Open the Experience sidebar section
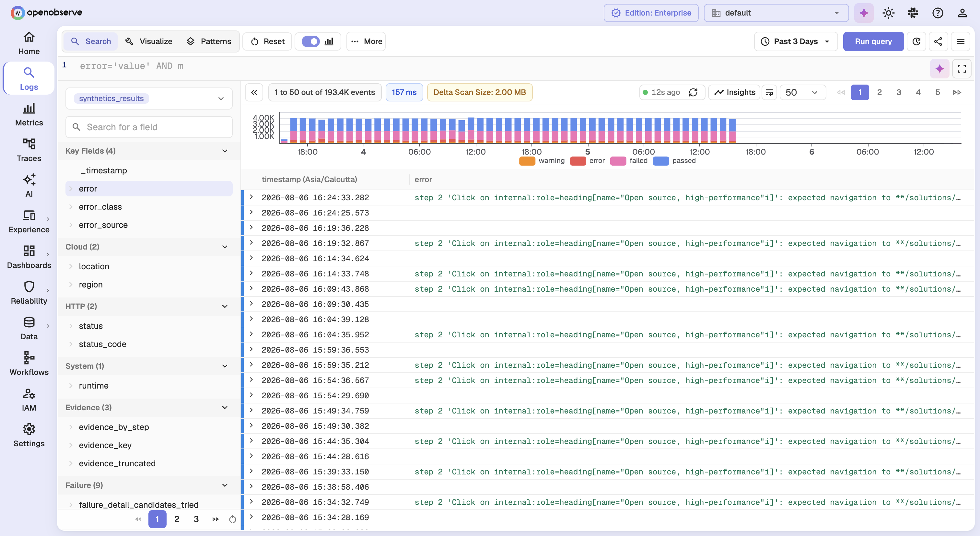This screenshot has width=980, height=536. point(29,222)
